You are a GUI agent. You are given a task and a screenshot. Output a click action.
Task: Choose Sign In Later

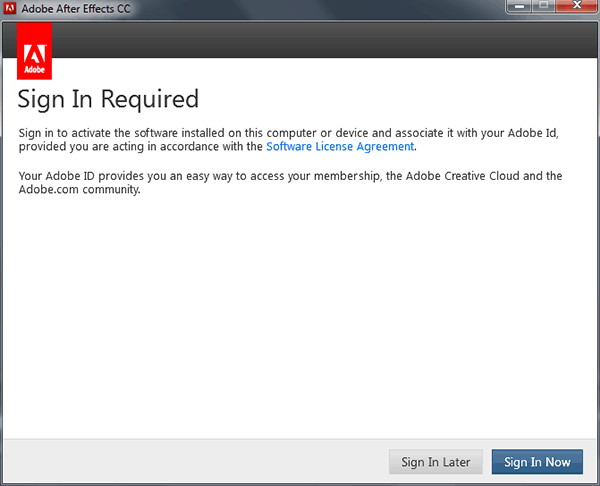[x=435, y=462]
